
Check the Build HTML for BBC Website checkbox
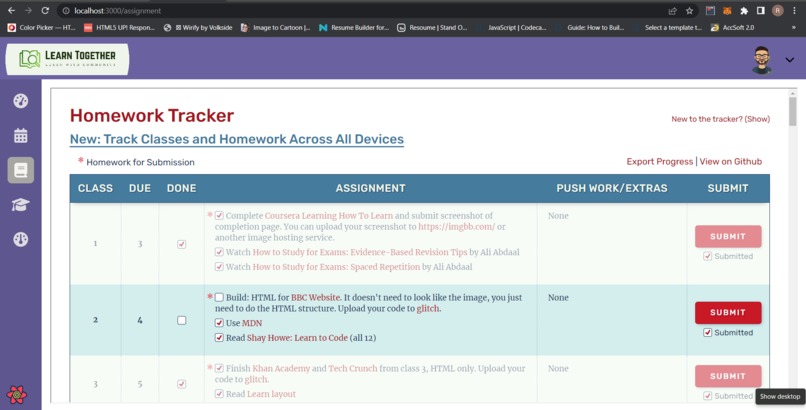219,297
